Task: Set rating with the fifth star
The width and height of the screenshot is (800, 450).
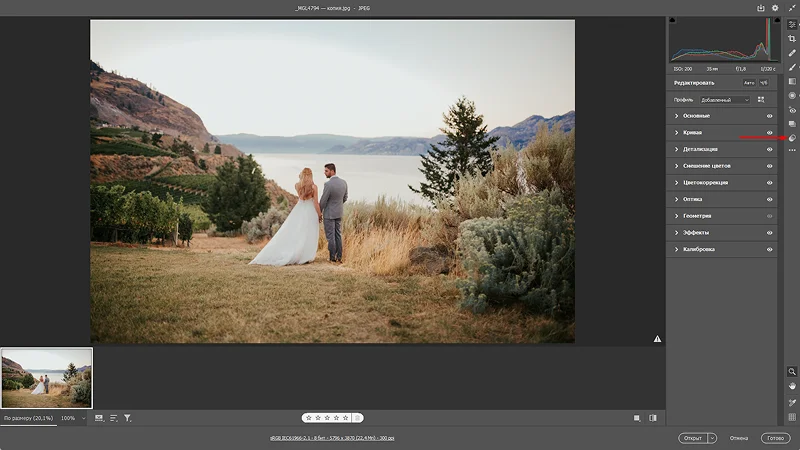Action: [x=345, y=418]
